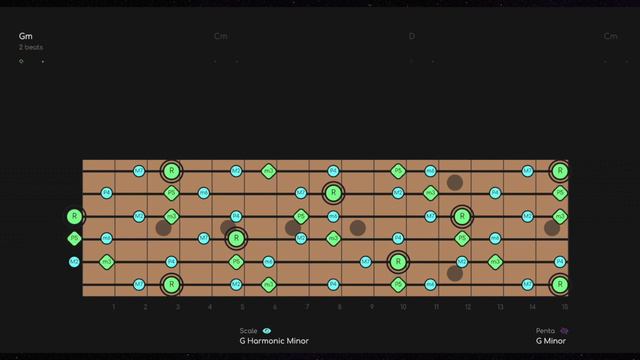Screen dimensions: 640x360
Task: Click m3 diamond on B string fret 11
Action: [430, 193]
